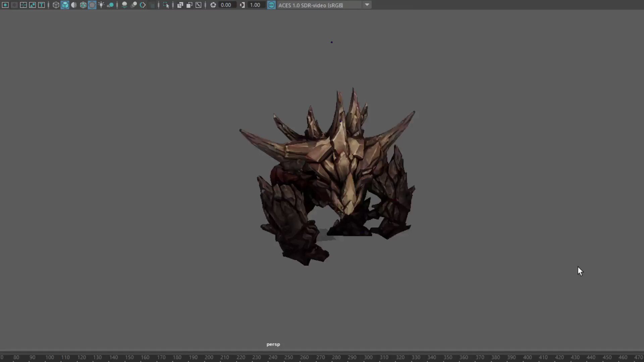Turn on Wireframe on Shaded icon
This screenshot has width=644, height=362.
click(x=83, y=5)
